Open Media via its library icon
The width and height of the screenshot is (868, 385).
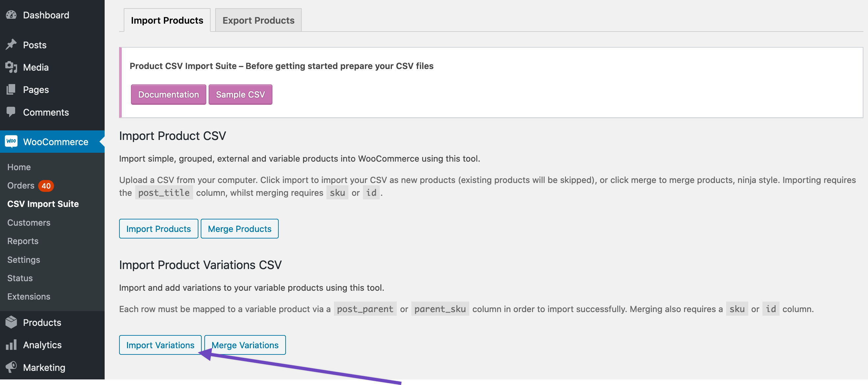11,67
